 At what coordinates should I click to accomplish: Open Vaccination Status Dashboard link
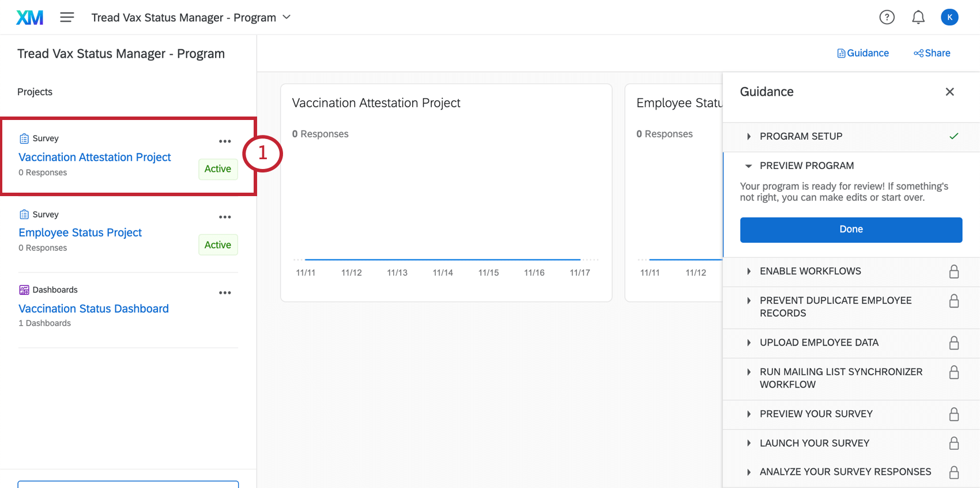tap(93, 309)
